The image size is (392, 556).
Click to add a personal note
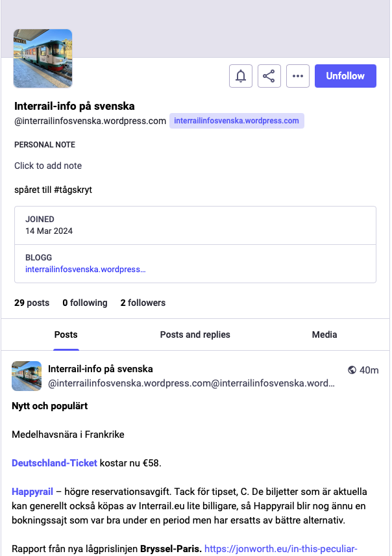pos(48,166)
